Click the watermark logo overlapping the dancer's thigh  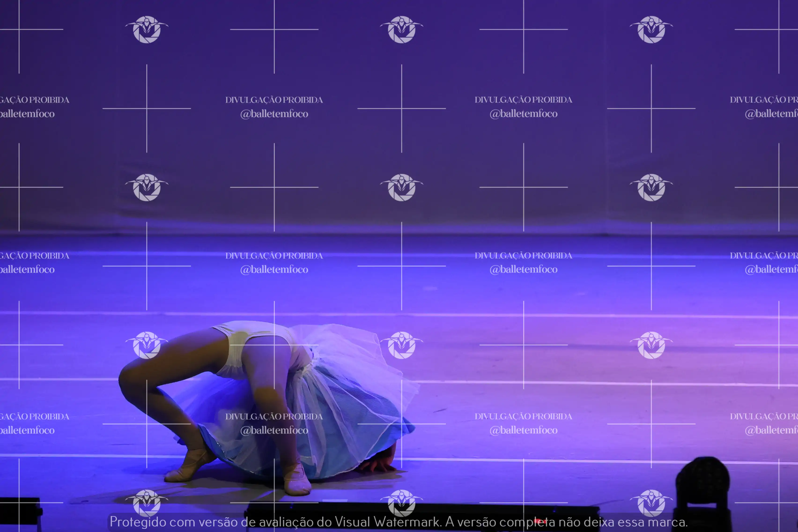click(x=147, y=345)
